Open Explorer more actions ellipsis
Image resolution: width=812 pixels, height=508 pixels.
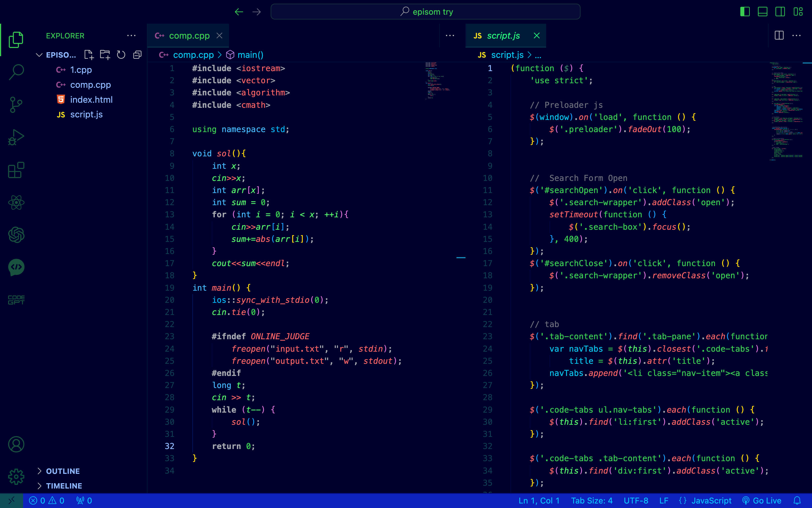(131, 36)
